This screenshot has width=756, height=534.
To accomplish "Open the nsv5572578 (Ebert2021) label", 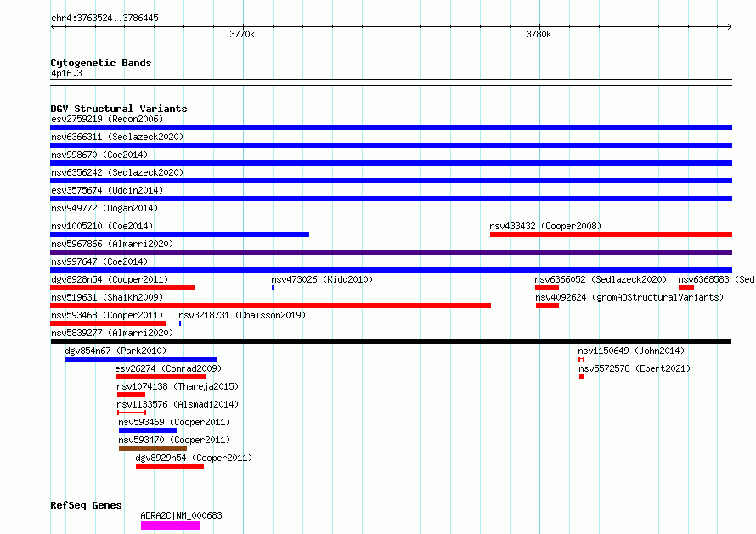I will (635, 368).
